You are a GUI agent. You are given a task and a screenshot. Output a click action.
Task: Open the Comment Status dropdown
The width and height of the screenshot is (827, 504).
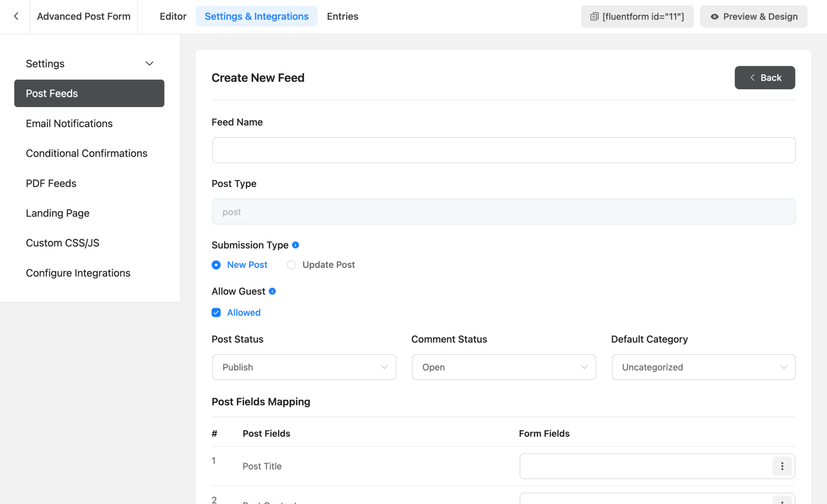504,367
